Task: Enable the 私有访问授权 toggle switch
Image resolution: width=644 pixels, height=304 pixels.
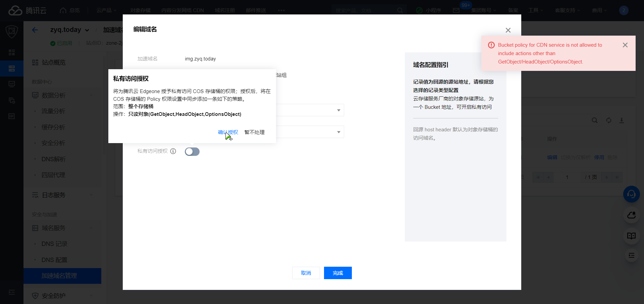Action: [x=192, y=151]
